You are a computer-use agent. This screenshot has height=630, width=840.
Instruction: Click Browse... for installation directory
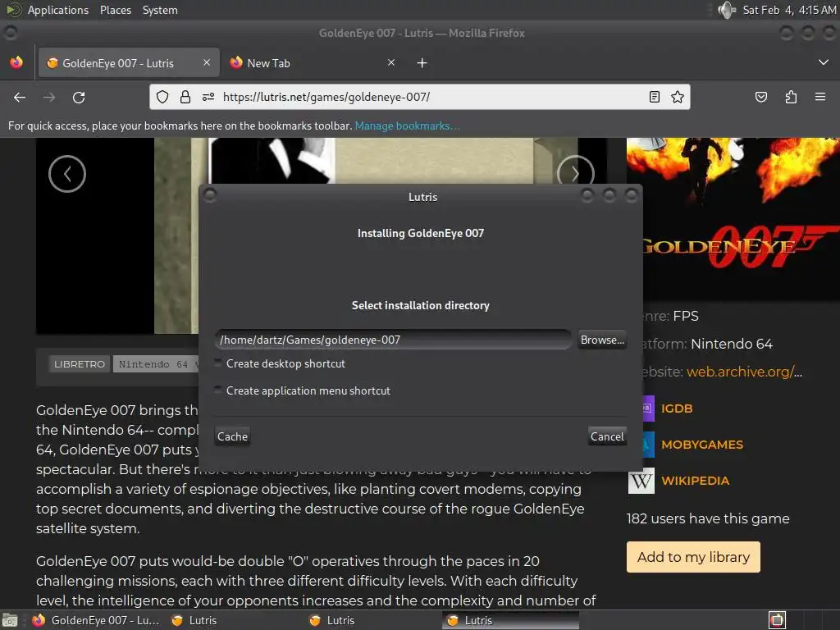[x=602, y=340]
